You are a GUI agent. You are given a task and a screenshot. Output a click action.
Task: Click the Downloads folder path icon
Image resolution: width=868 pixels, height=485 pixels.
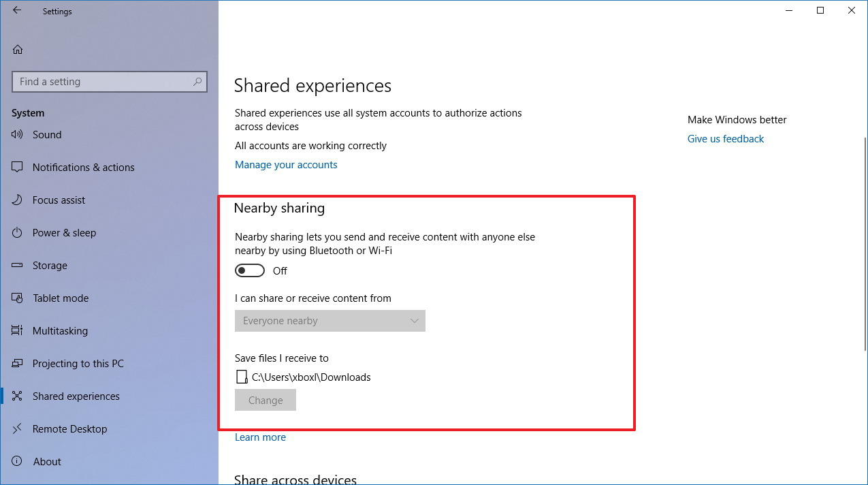click(241, 377)
